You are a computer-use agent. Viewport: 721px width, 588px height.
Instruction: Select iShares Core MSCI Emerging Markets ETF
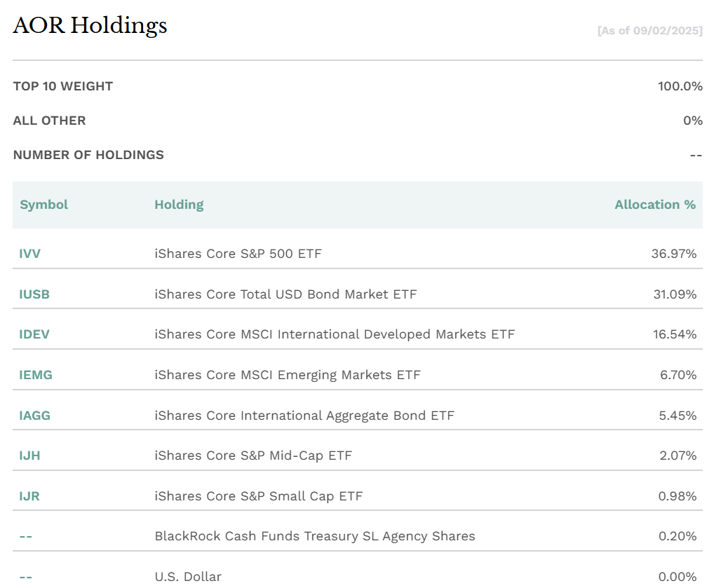point(288,375)
